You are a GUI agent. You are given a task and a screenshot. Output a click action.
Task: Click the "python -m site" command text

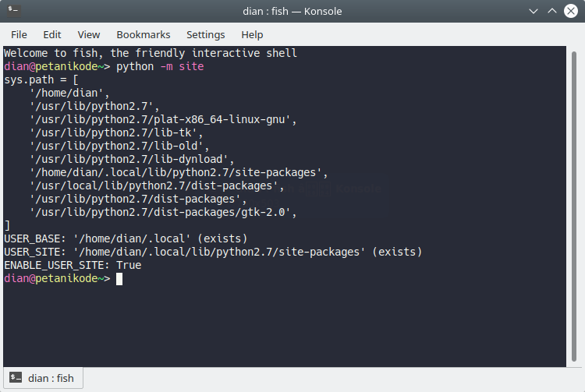point(160,67)
